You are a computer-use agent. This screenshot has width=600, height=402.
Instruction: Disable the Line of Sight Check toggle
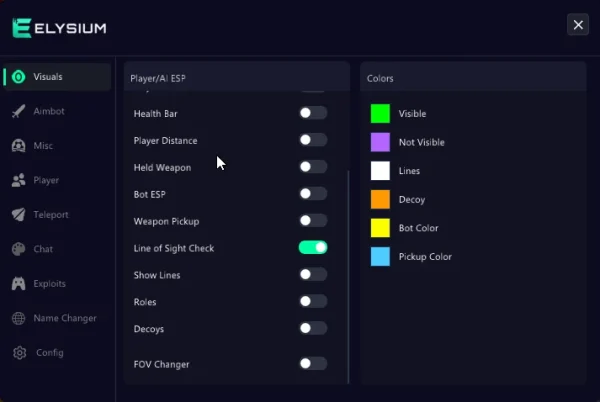[x=313, y=247]
